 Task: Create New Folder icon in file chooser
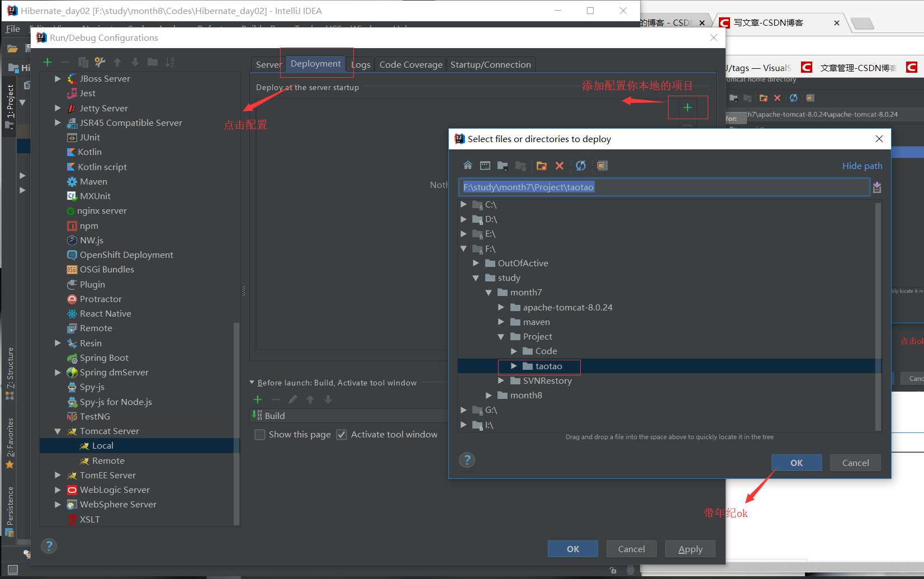click(x=541, y=166)
